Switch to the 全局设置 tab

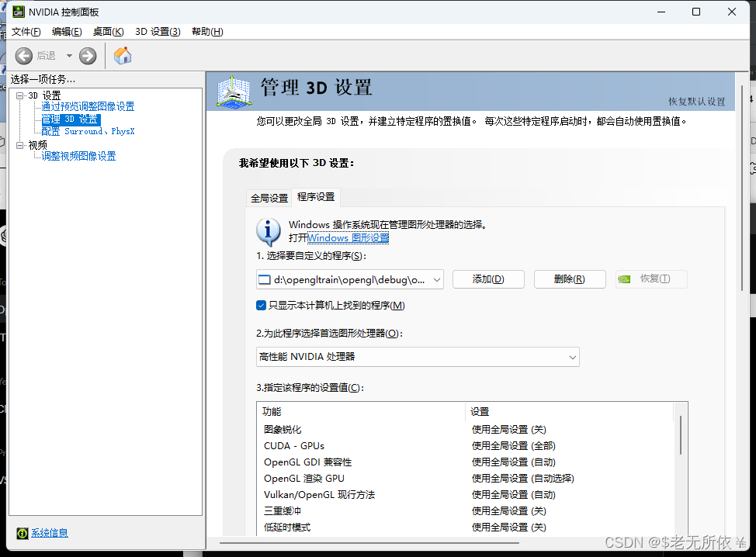(x=269, y=198)
